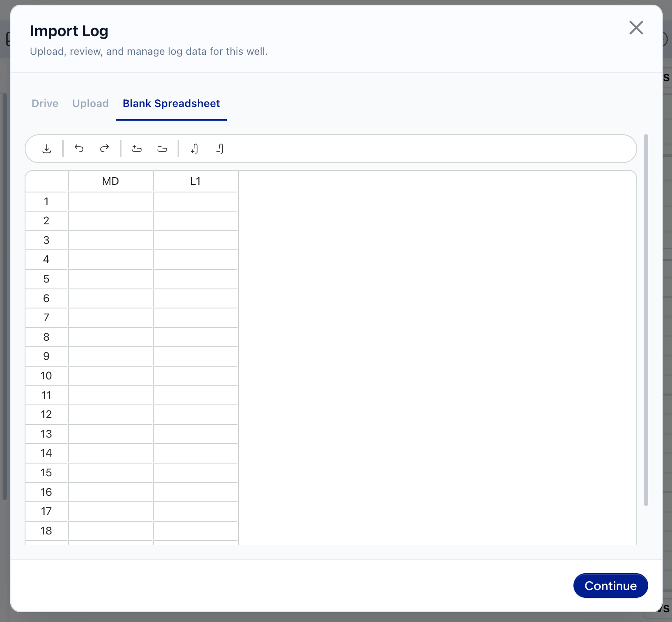Select row header 7

(x=47, y=318)
